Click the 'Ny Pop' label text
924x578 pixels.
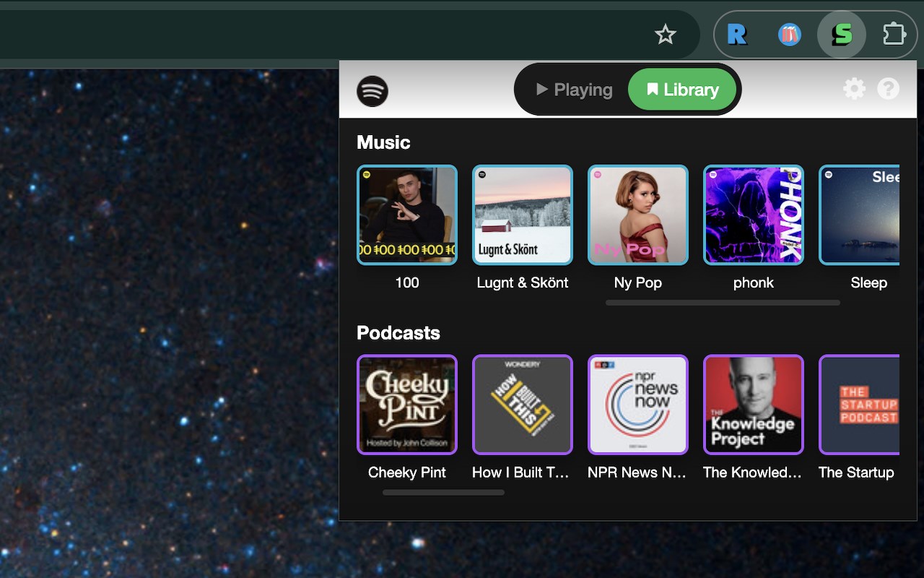coord(638,283)
